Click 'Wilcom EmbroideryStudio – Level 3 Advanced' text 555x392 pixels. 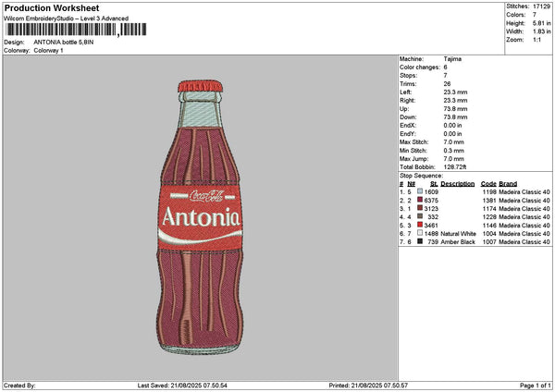67,18
